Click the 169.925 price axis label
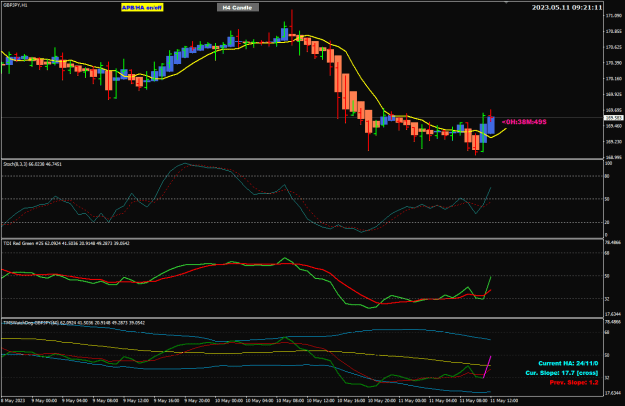This screenshot has height=406, width=625. click(x=614, y=94)
